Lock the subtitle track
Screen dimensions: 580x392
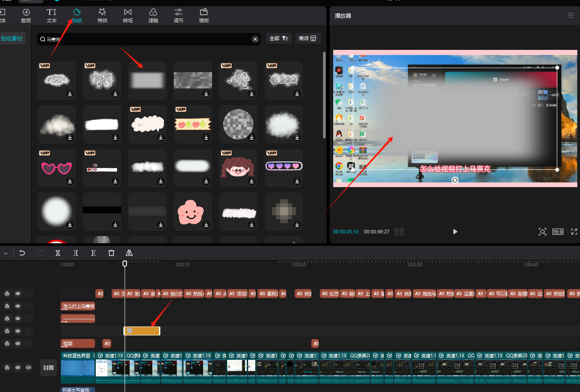tap(7, 294)
